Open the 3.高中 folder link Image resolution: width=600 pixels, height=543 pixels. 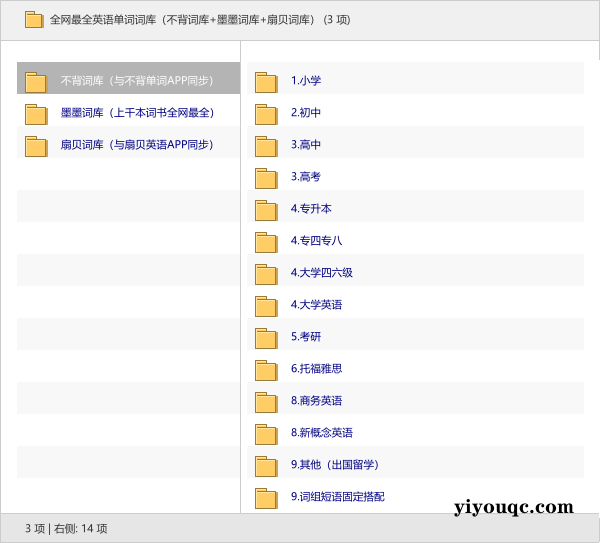click(306, 145)
